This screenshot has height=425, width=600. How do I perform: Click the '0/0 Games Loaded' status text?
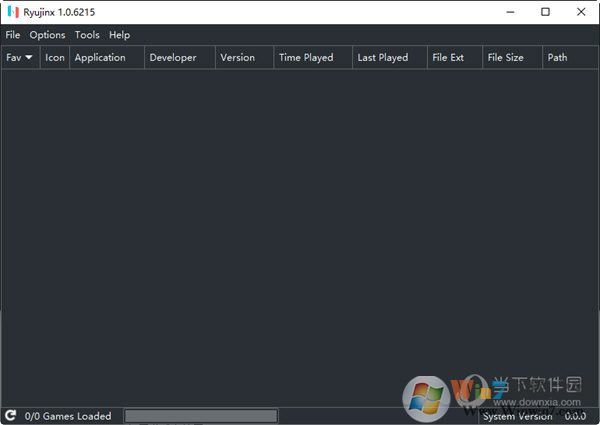pyautogui.click(x=68, y=416)
